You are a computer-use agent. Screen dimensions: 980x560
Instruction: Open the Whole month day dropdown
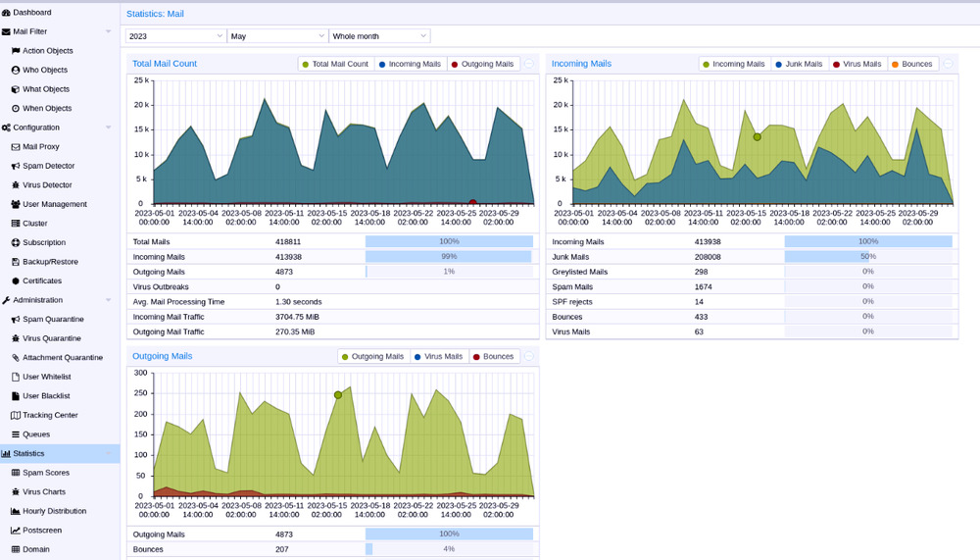[379, 36]
